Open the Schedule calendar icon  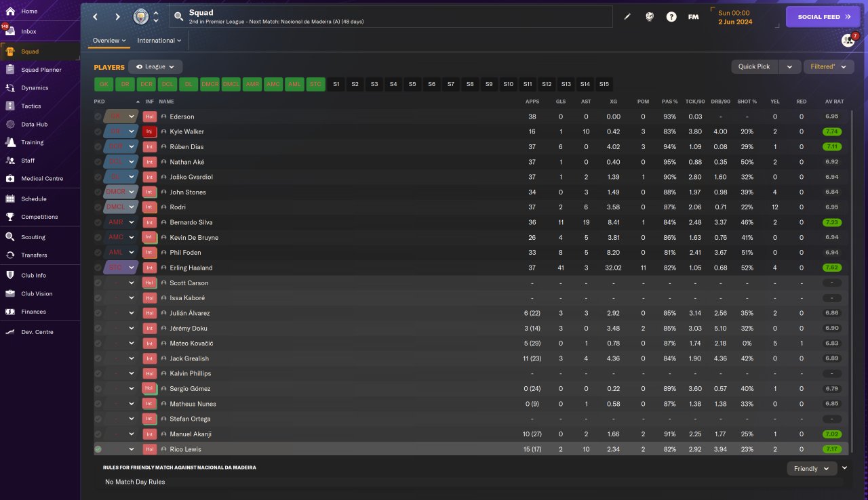coord(10,199)
